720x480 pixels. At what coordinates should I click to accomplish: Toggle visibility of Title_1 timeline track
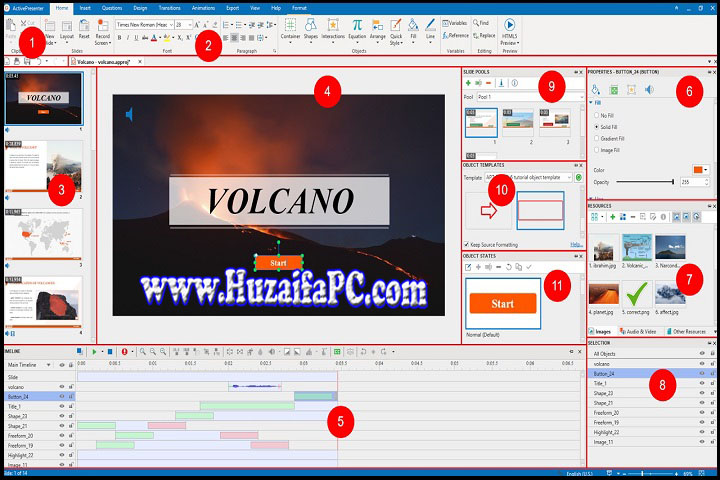click(62, 406)
